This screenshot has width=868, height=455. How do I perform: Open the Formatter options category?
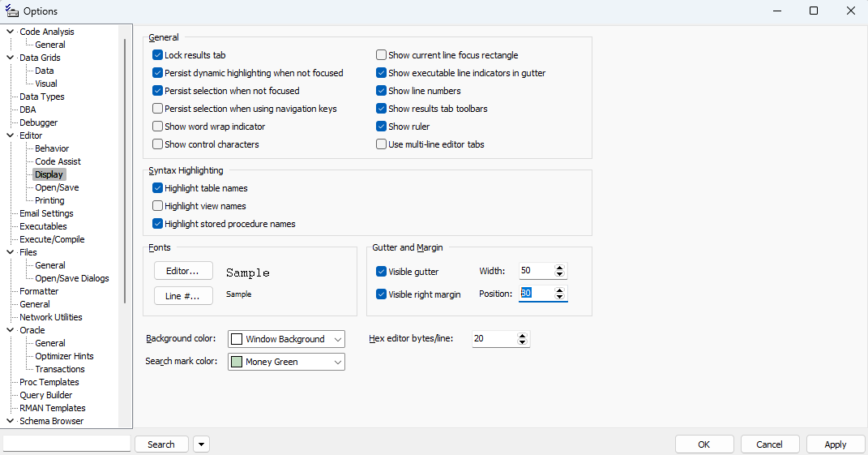[x=39, y=291]
